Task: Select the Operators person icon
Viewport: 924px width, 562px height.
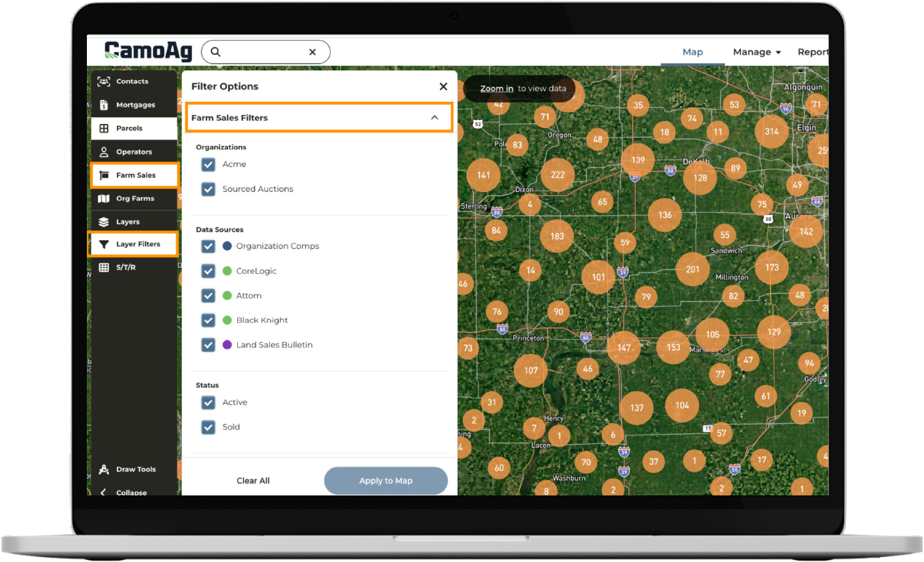Action: click(x=103, y=152)
